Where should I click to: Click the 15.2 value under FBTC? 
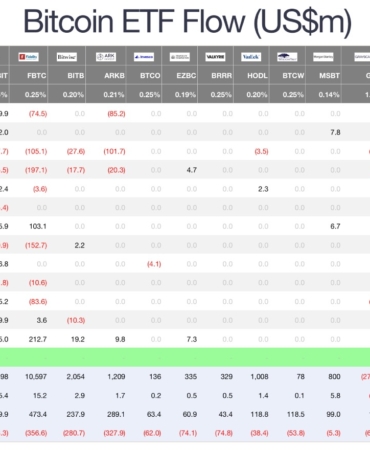(x=40, y=396)
